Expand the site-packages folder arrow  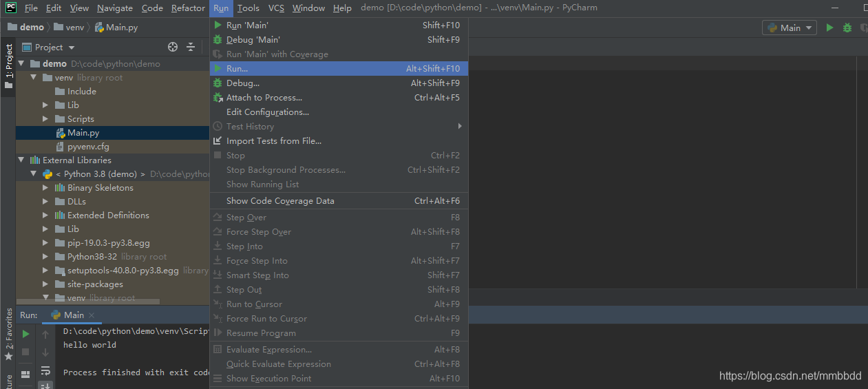click(45, 284)
